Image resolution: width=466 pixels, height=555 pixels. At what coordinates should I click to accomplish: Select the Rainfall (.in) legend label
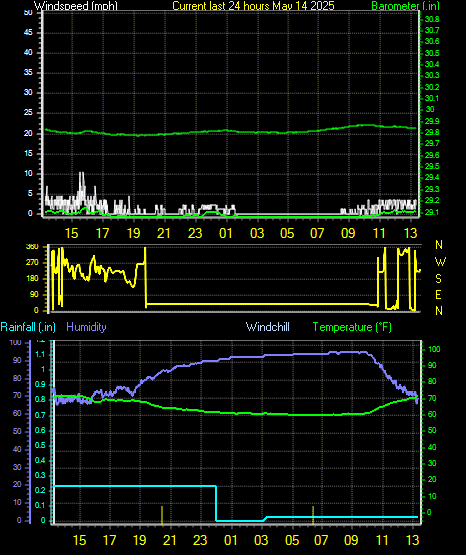click(x=28, y=327)
